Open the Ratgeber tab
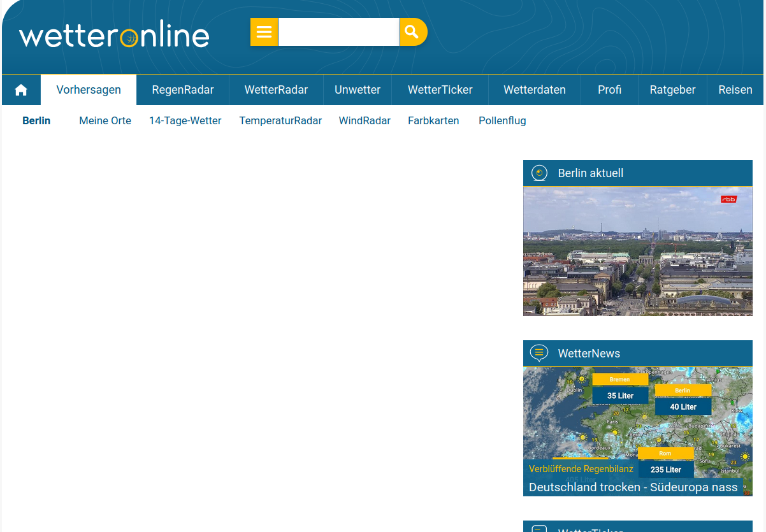The height and width of the screenshot is (532, 766). [672, 90]
